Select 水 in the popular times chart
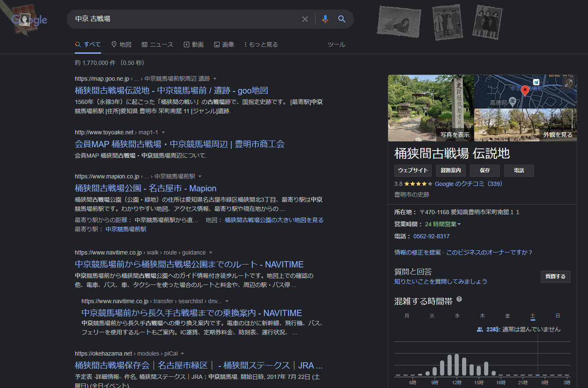The width and height of the screenshot is (588, 388). pos(457,316)
